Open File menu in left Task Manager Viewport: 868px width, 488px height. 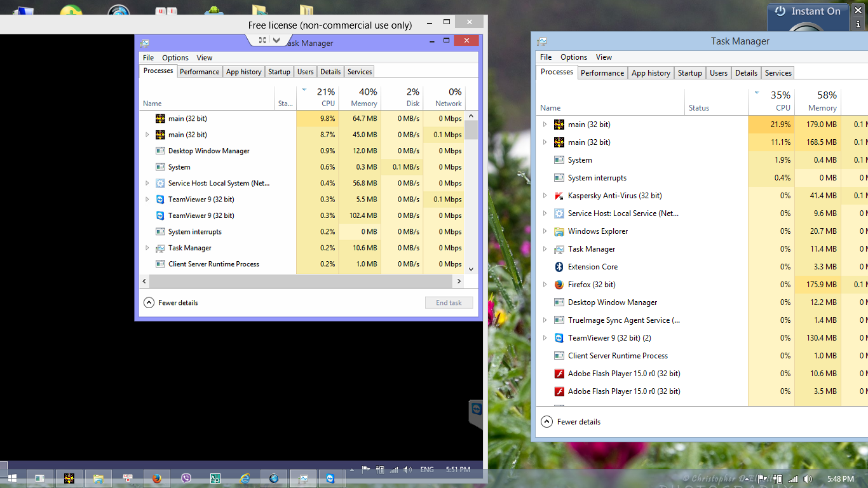coord(149,58)
